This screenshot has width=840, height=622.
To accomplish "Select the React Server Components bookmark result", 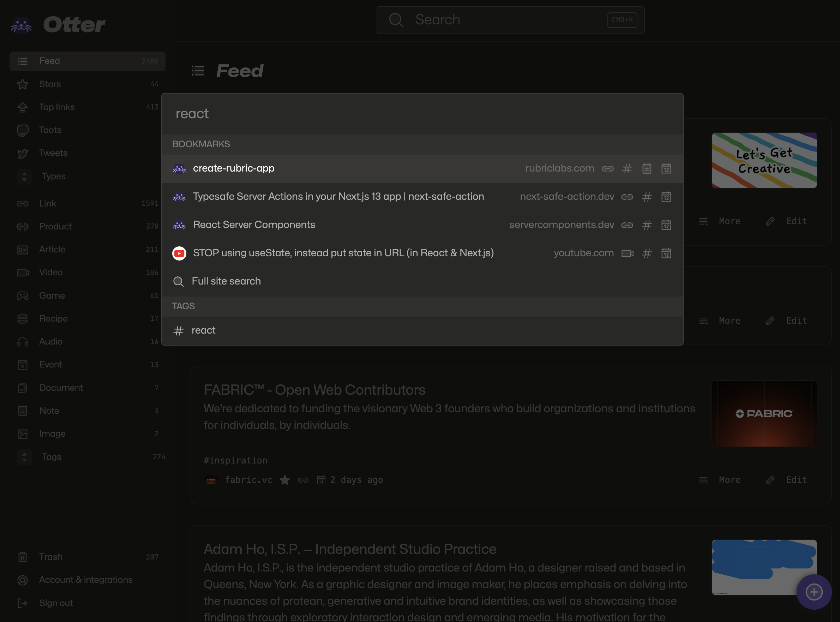I will coord(254,225).
